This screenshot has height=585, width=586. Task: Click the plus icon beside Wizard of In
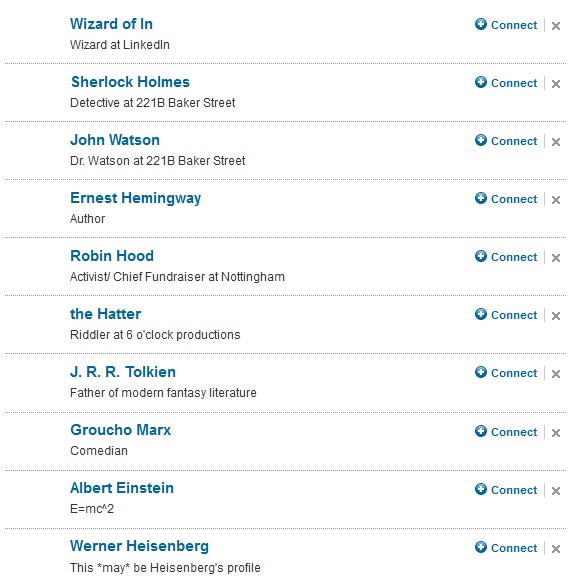point(481,24)
